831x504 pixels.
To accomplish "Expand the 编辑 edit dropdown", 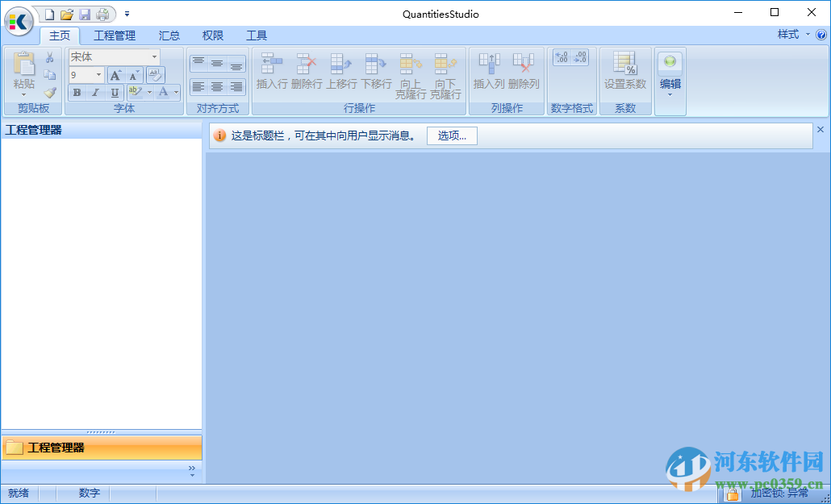I will click(670, 94).
